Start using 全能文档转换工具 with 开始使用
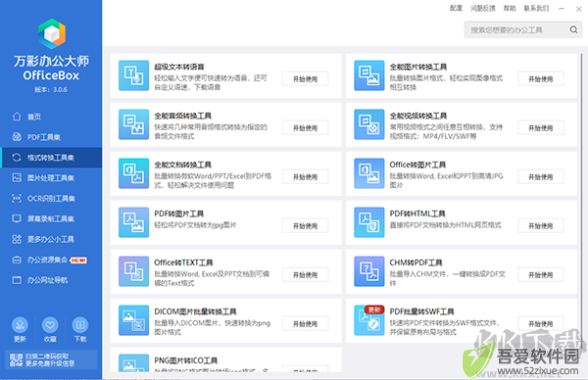 pos(305,177)
